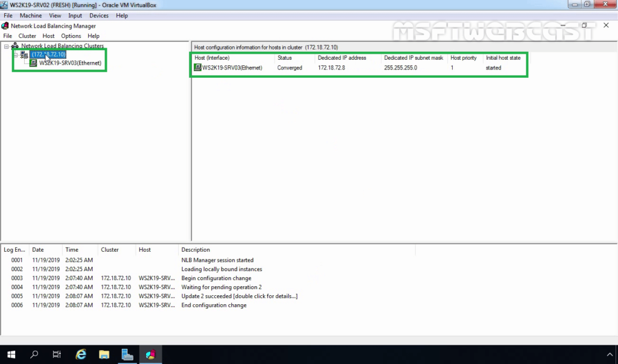The image size is (618, 364).
Task: Open Task View on the taskbar
Action: click(x=57, y=354)
